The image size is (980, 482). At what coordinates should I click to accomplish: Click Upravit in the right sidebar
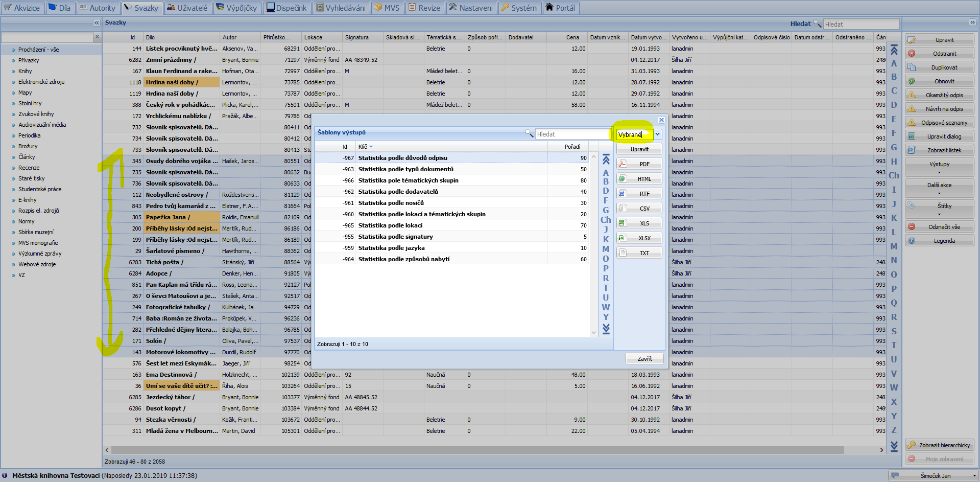click(x=940, y=40)
